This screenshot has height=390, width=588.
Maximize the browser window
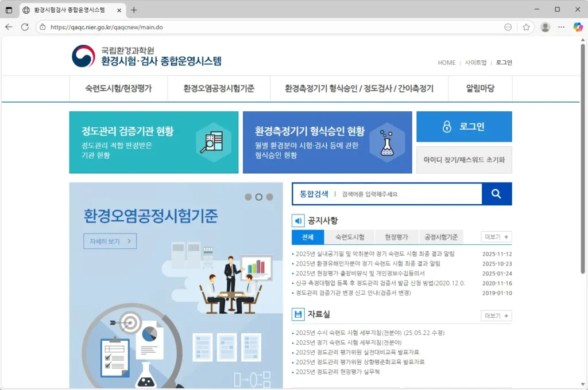pyautogui.click(x=557, y=9)
